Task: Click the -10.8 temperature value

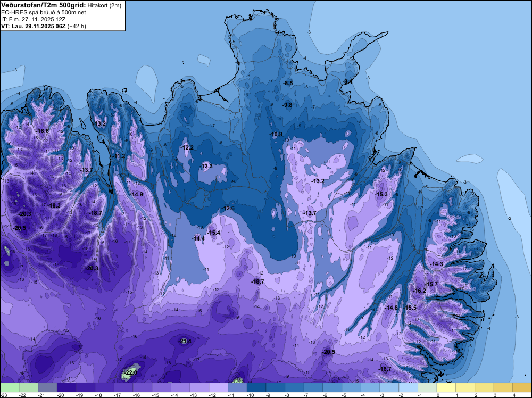Action: pos(276,134)
